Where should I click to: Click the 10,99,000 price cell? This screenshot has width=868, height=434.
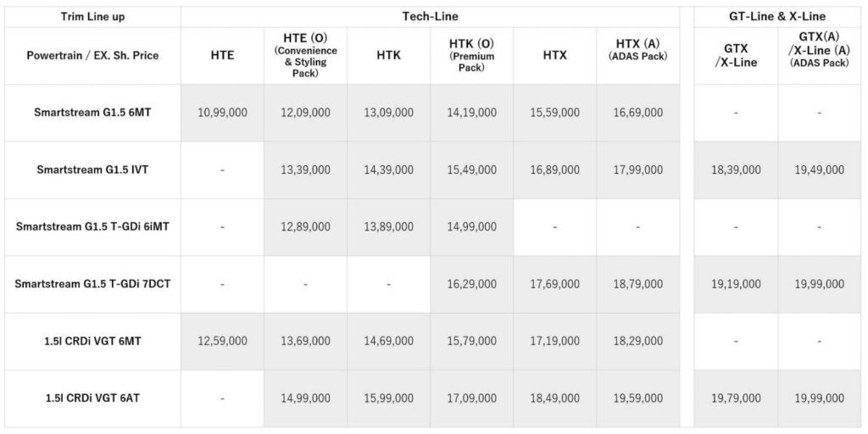[x=222, y=112]
